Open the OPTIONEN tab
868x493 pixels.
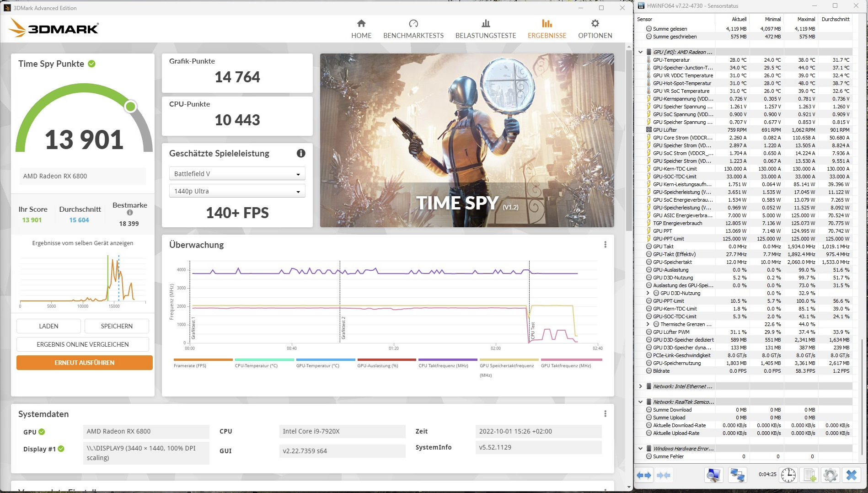[x=595, y=29]
